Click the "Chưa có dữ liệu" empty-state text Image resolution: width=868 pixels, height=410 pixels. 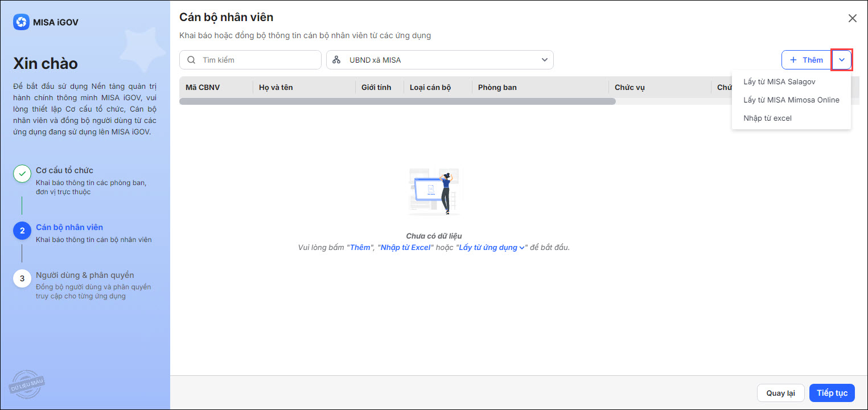point(434,236)
